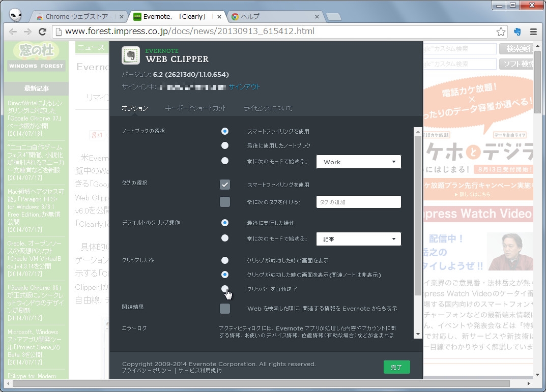Uncheck スマートファイリングを使用 for tags

[225, 185]
